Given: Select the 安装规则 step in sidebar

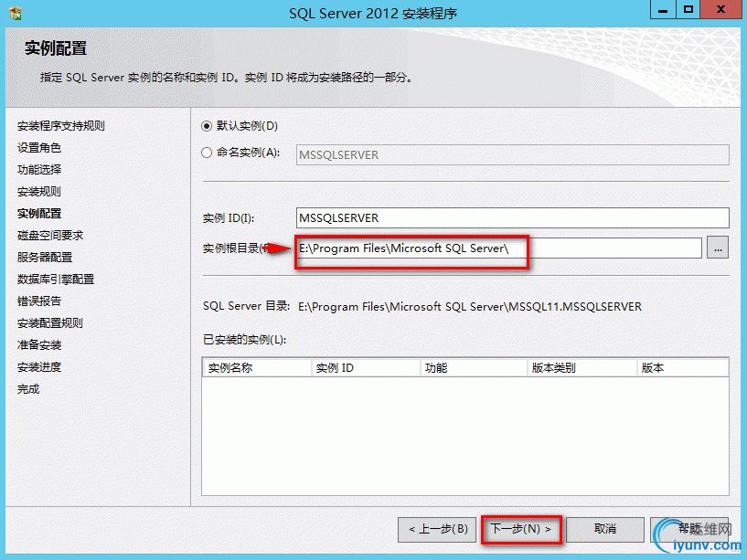Looking at the screenshot, I should [39, 192].
